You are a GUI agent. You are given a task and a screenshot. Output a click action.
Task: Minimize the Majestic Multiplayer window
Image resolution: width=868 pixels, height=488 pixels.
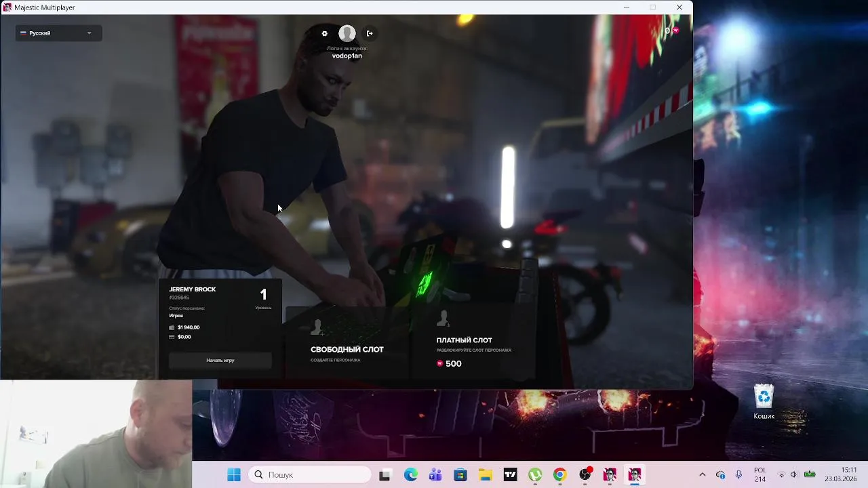coord(627,7)
